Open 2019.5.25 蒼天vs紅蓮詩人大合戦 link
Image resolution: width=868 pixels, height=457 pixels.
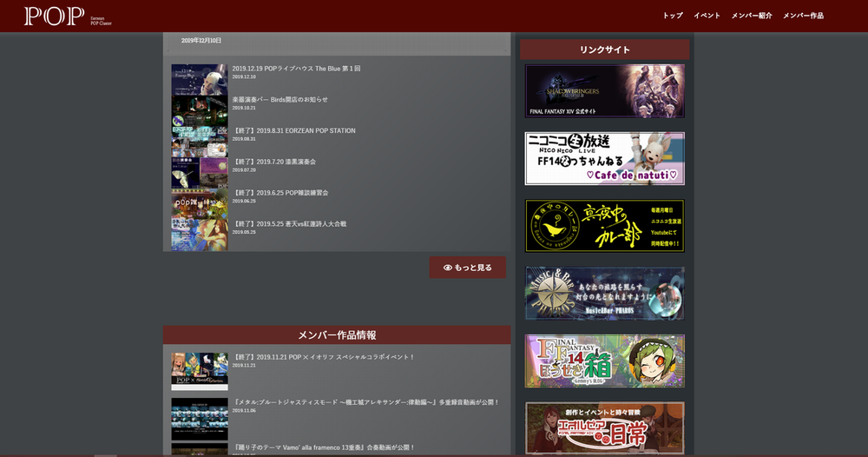tap(289, 224)
